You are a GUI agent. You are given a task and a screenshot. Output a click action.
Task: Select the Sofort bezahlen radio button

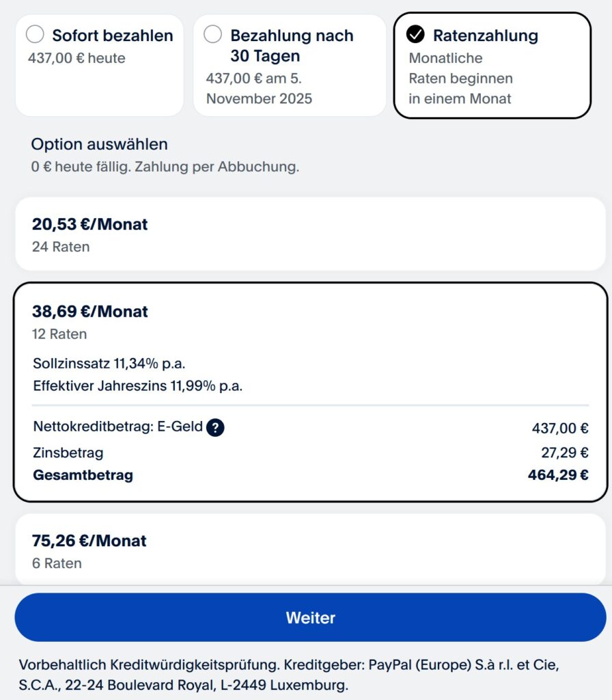(35, 35)
